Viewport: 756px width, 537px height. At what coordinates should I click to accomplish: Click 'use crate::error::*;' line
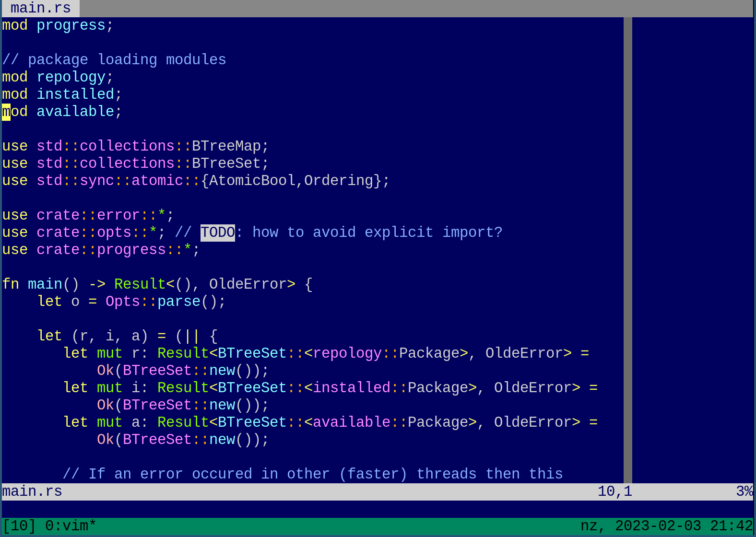tap(88, 215)
